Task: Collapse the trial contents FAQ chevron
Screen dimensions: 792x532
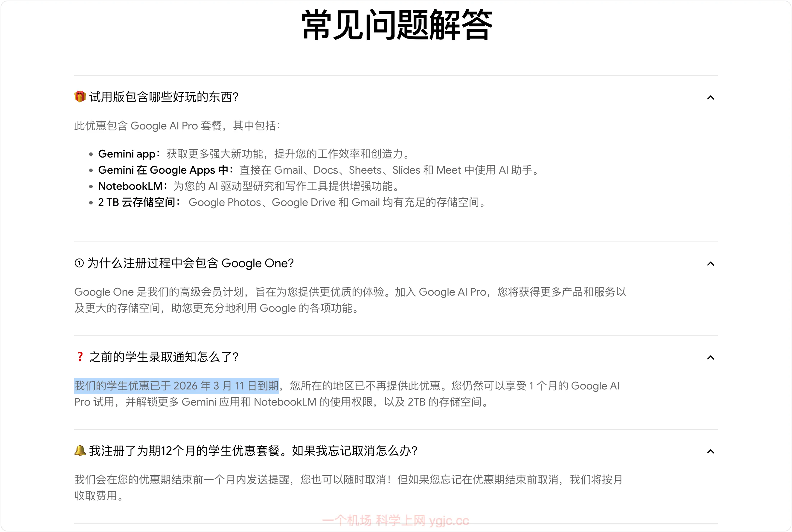Action: point(710,98)
